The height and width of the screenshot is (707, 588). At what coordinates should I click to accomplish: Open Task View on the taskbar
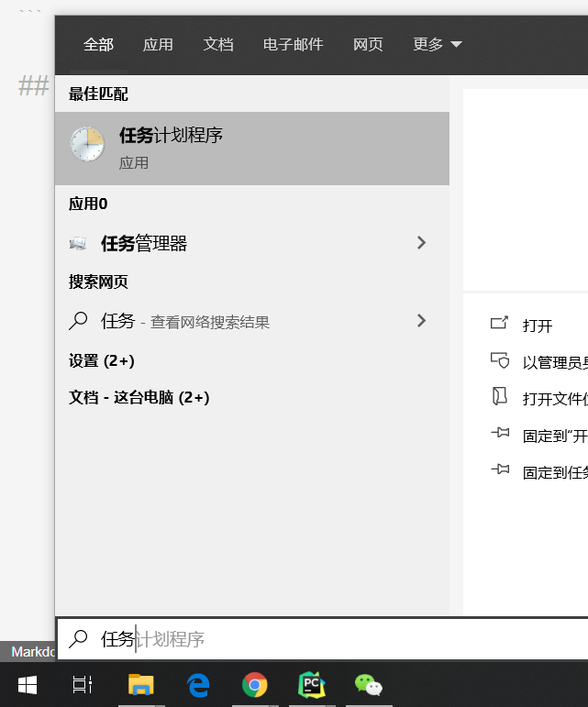(83, 685)
